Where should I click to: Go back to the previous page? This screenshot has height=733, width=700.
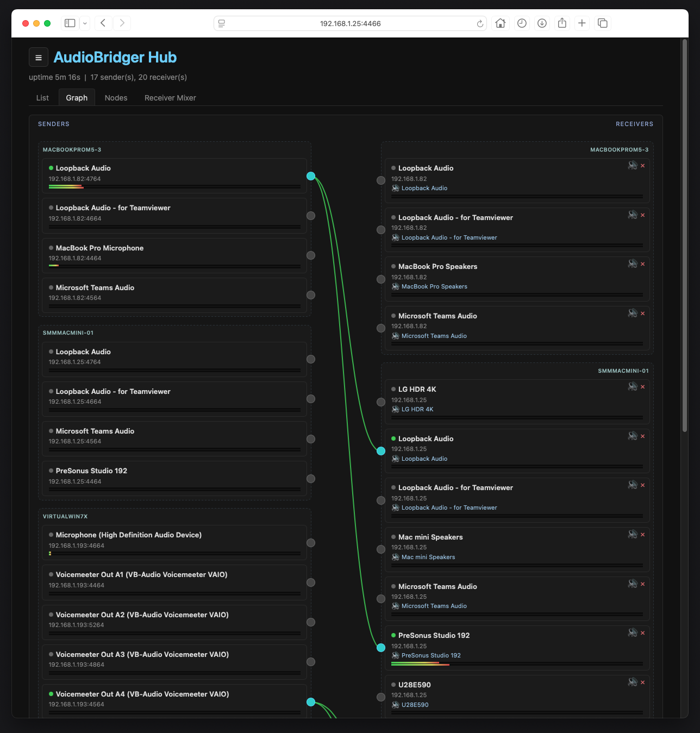103,23
